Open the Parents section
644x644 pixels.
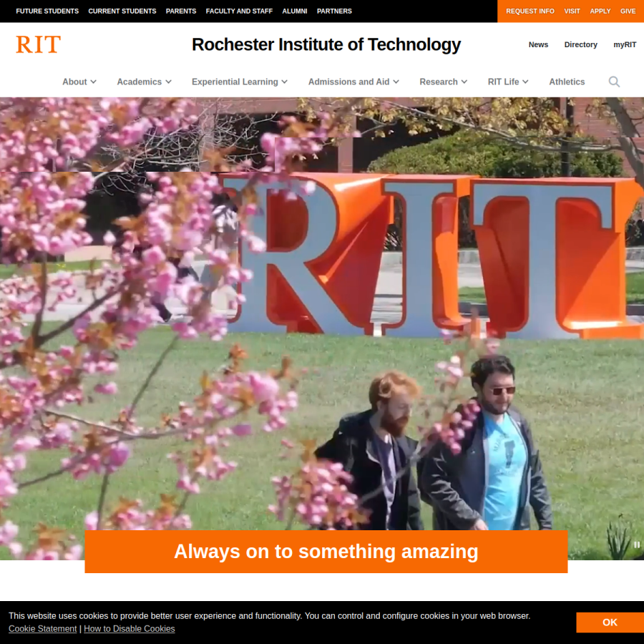[x=181, y=11]
